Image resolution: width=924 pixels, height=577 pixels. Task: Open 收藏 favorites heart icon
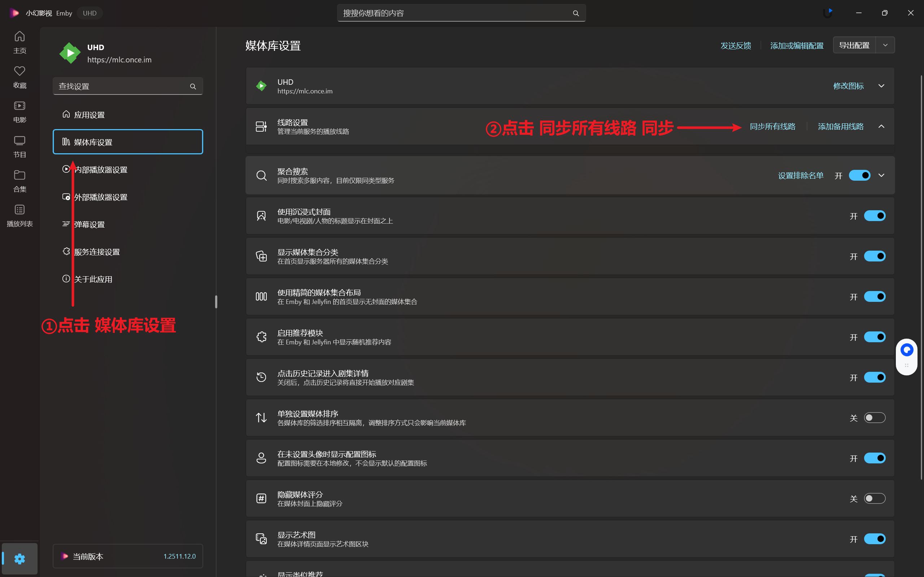(19, 71)
